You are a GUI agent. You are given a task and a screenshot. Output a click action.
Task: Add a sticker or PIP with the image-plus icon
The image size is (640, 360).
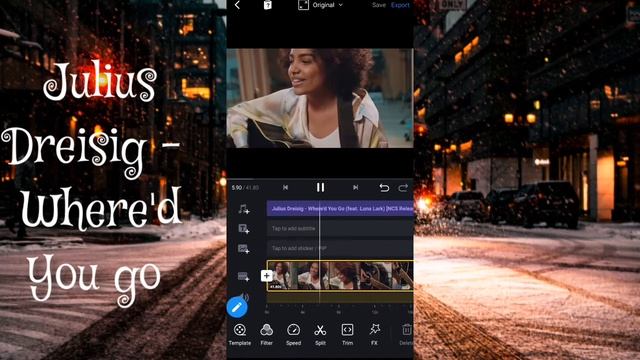(x=244, y=249)
